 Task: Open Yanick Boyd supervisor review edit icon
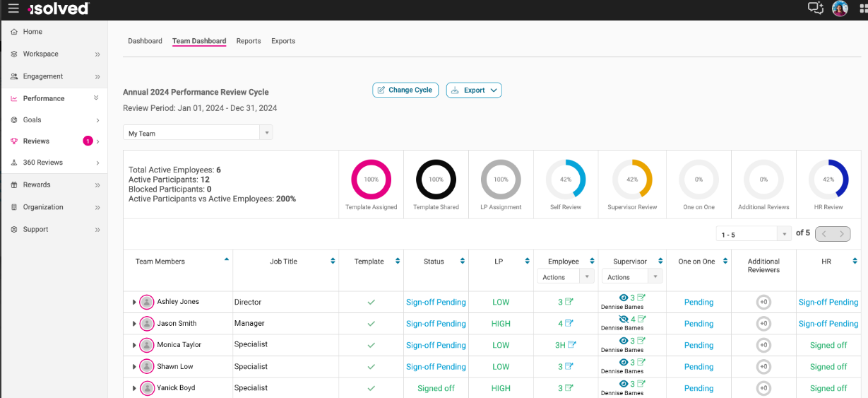pyautogui.click(x=641, y=384)
